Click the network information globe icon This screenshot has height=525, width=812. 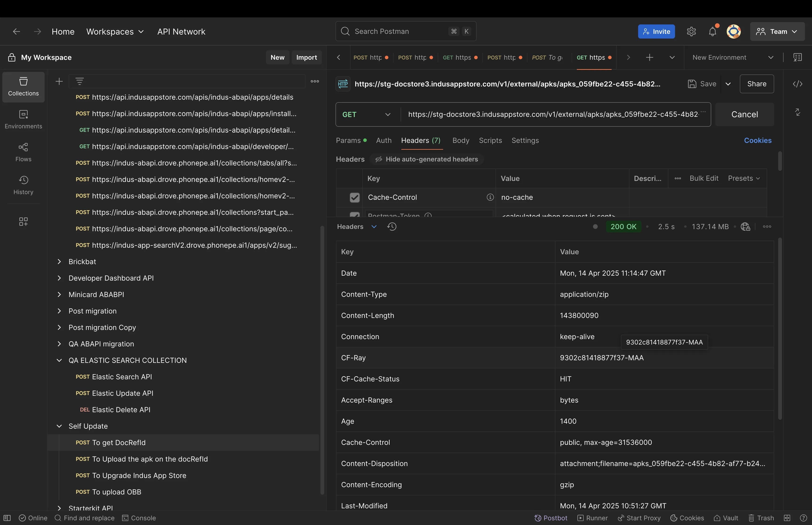(745, 227)
